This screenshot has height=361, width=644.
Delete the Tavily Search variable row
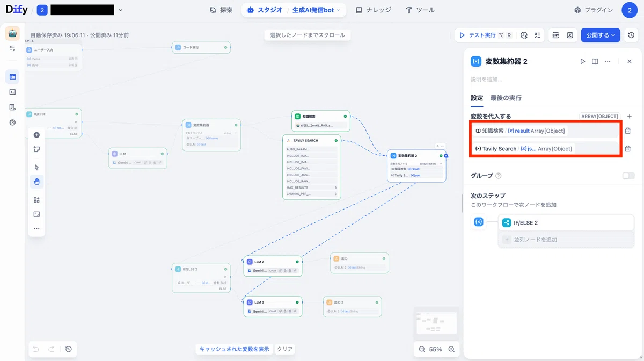coord(628,149)
